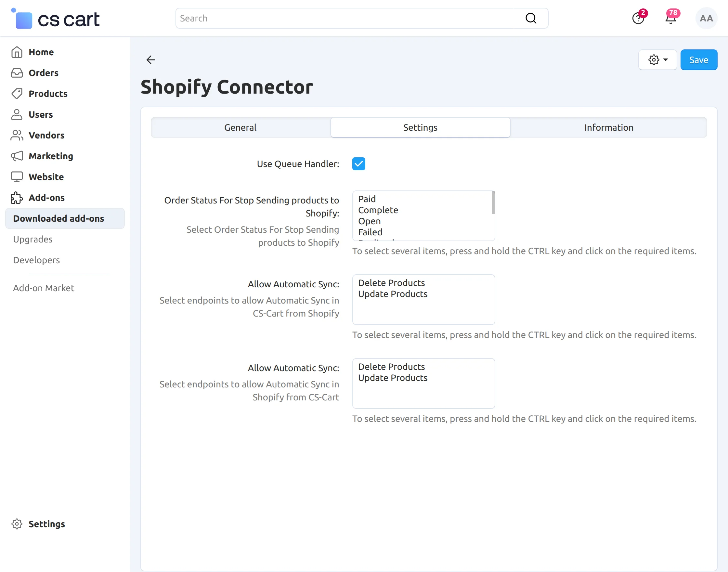Select Paid in the order status list
The width and height of the screenshot is (728, 572).
coord(367,199)
